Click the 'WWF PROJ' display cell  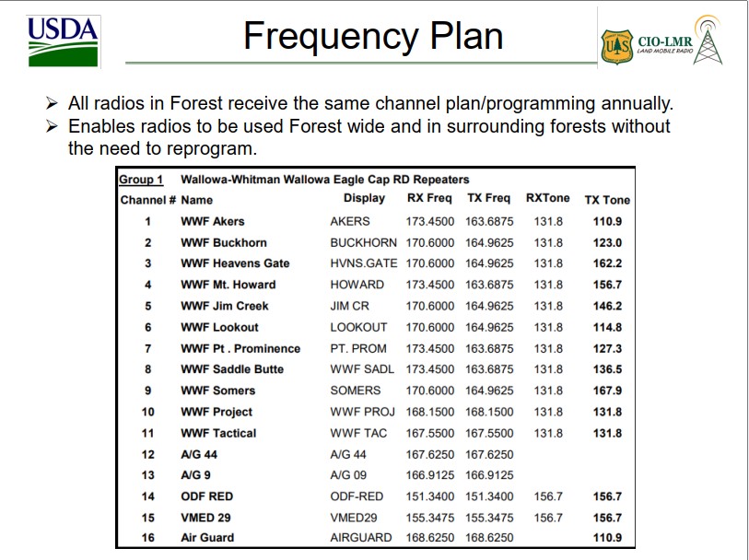[363, 412]
